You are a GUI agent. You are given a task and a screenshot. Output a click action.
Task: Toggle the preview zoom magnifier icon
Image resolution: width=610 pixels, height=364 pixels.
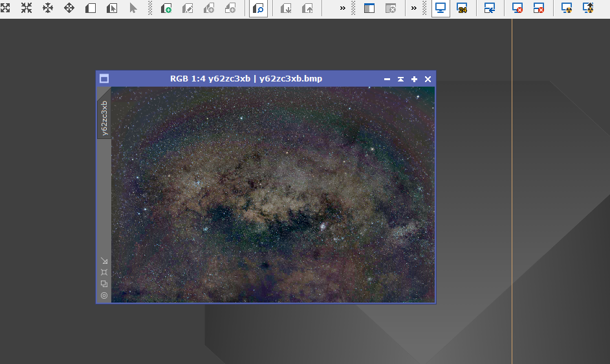pyautogui.click(x=258, y=8)
